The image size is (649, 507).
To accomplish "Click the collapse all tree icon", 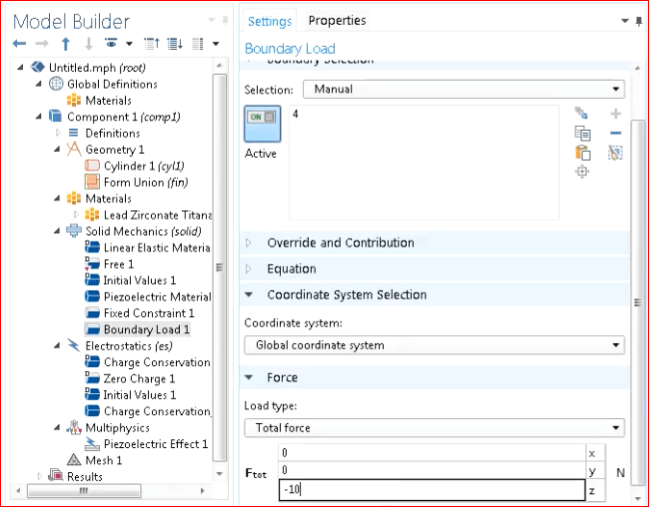I will pyautogui.click(x=151, y=43).
